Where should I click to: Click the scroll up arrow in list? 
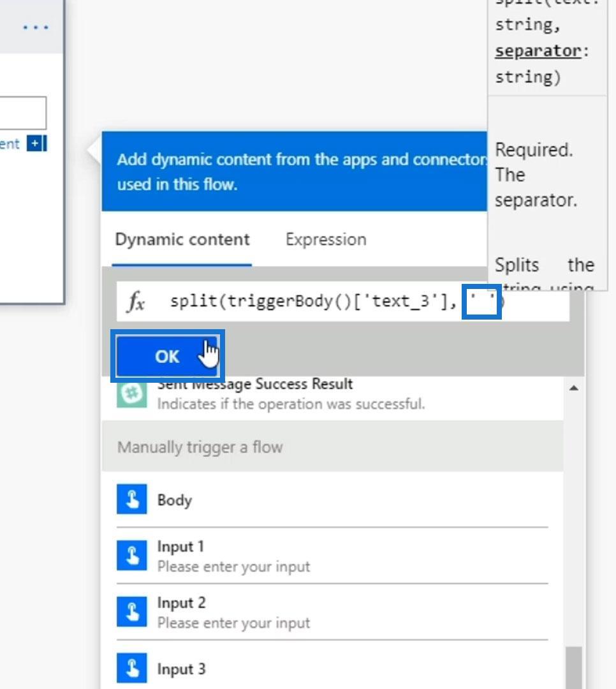coord(574,388)
